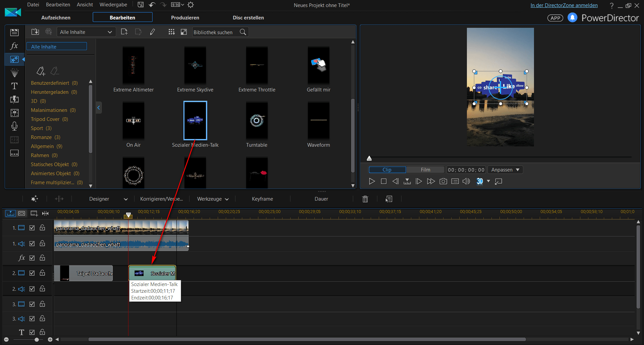Image resolution: width=644 pixels, height=345 pixels.
Task: Select the Sozialer M clip on timeline
Action: coord(152,273)
